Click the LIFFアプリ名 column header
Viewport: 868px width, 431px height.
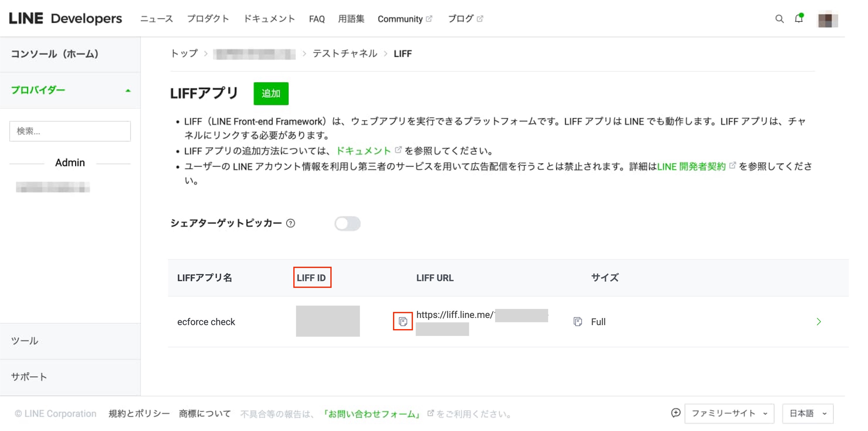[x=205, y=278]
